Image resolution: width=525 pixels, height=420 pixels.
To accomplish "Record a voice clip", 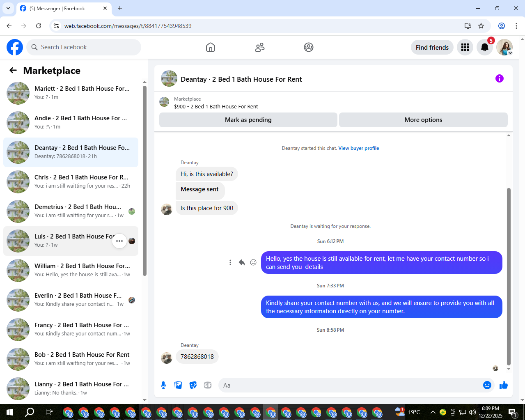I will coord(163,385).
